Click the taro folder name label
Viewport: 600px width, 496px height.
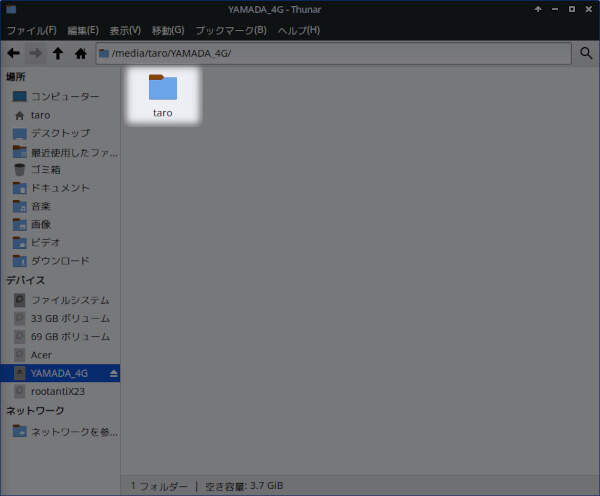[163, 113]
